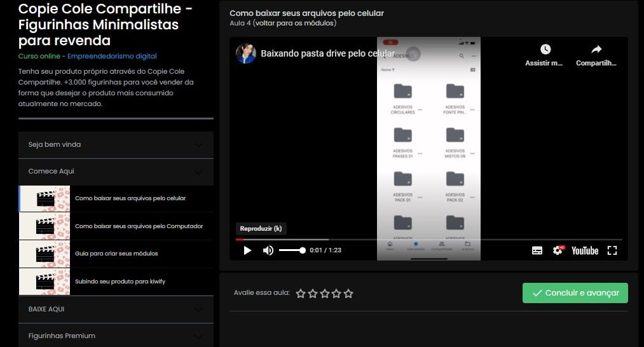Open lesson "Guia para criar seus módulos"
644x347 pixels.
pos(116,254)
